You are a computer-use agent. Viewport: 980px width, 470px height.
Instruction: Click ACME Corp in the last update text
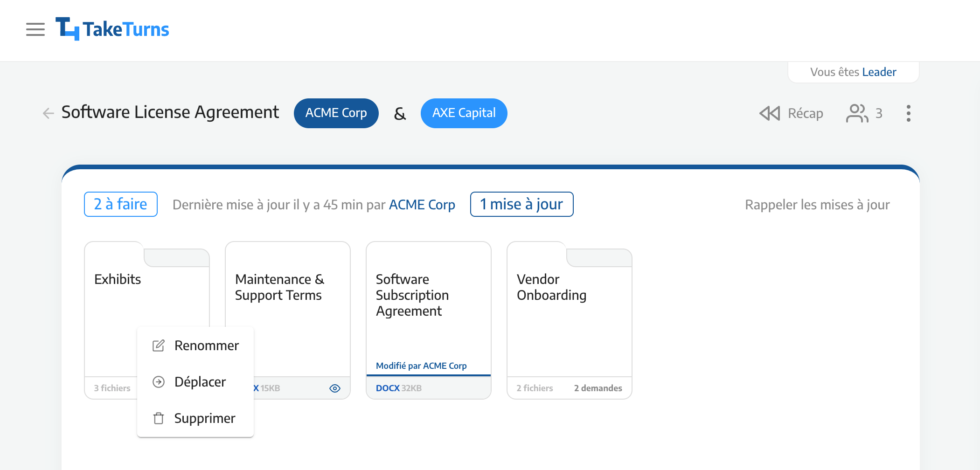point(422,205)
